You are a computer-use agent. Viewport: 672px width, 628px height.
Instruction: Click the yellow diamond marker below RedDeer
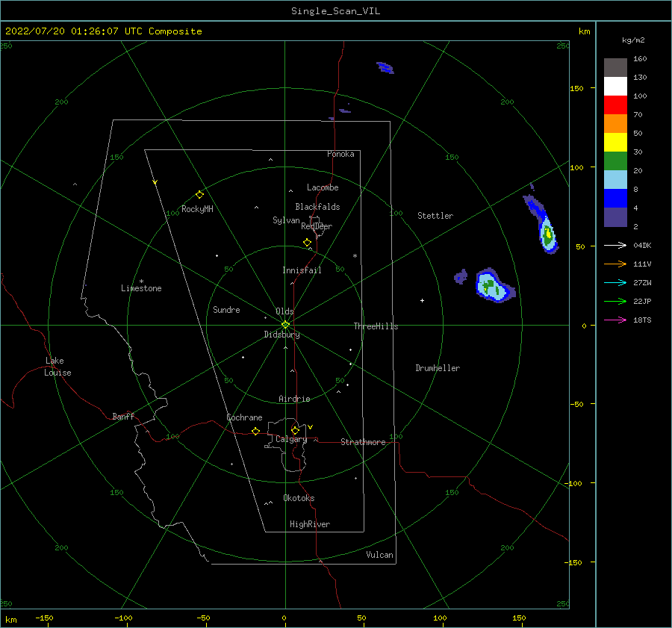(307, 242)
